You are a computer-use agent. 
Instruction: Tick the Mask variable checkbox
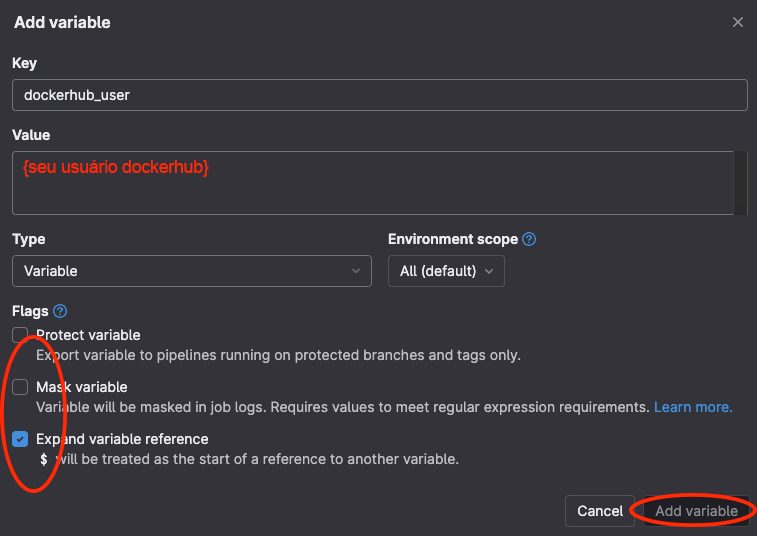coord(20,387)
